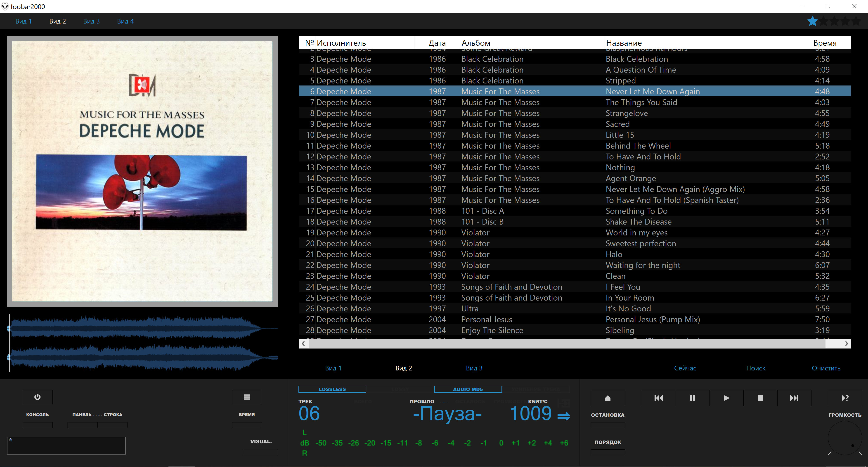Select the track 'Strangelove'
The width and height of the screenshot is (868, 467).
[x=575, y=113]
